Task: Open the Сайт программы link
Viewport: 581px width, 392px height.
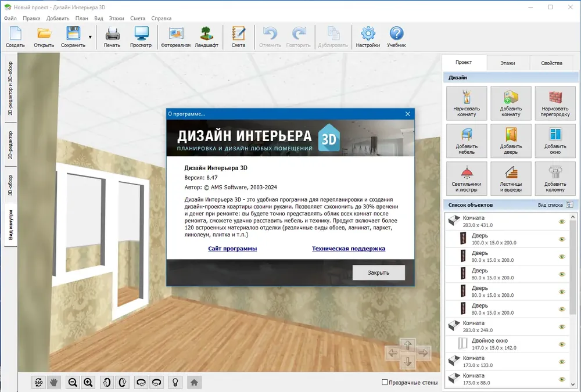Action: 232,249
